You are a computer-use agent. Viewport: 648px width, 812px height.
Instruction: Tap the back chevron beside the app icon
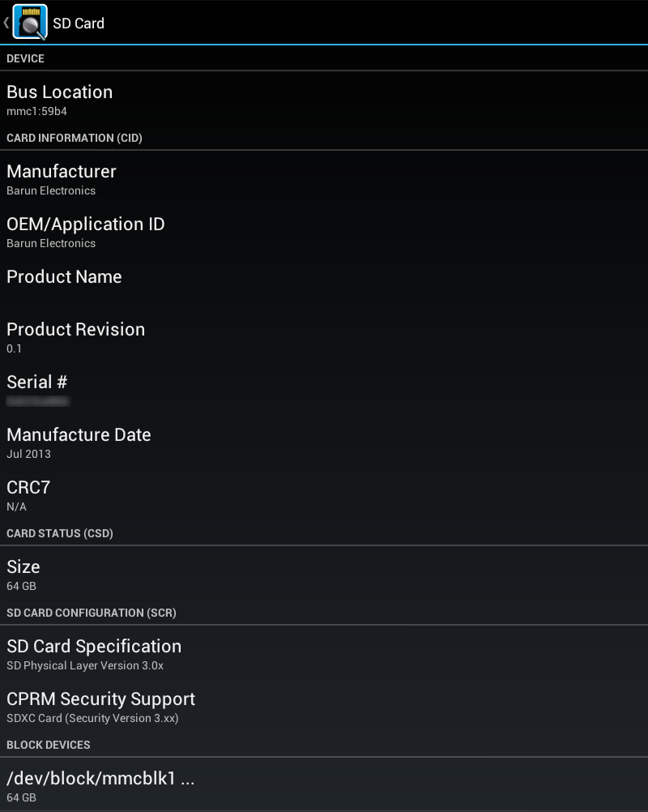pyautogui.click(x=6, y=22)
